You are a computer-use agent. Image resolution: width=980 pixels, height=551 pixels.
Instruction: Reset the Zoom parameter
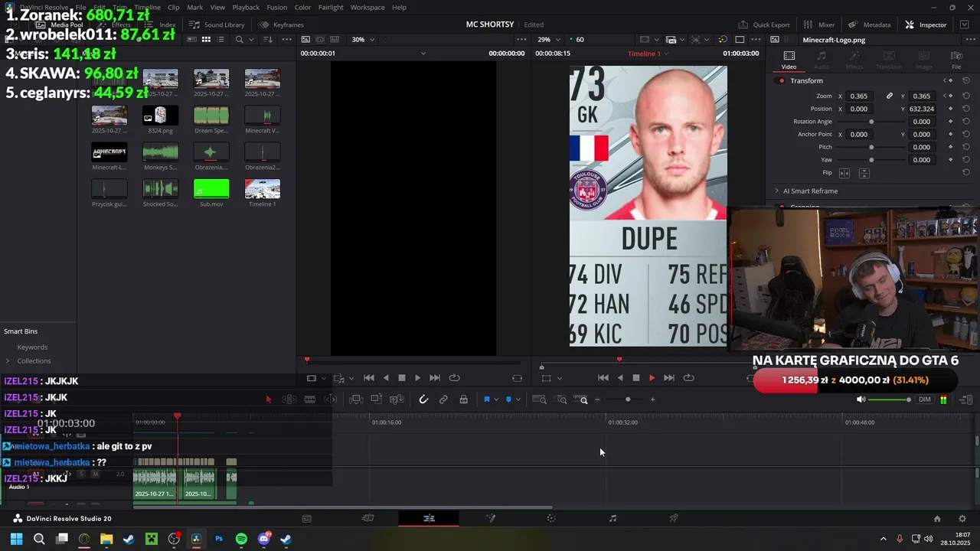(x=966, y=96)
